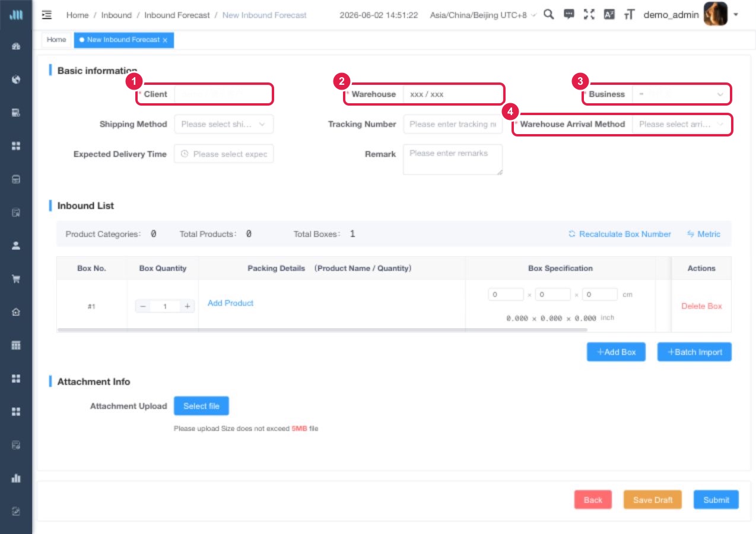This screenshot has height=534, width=756.
Task: Toggle the sidebar collapse hamburger icon
Action: (x=47, y=15)
